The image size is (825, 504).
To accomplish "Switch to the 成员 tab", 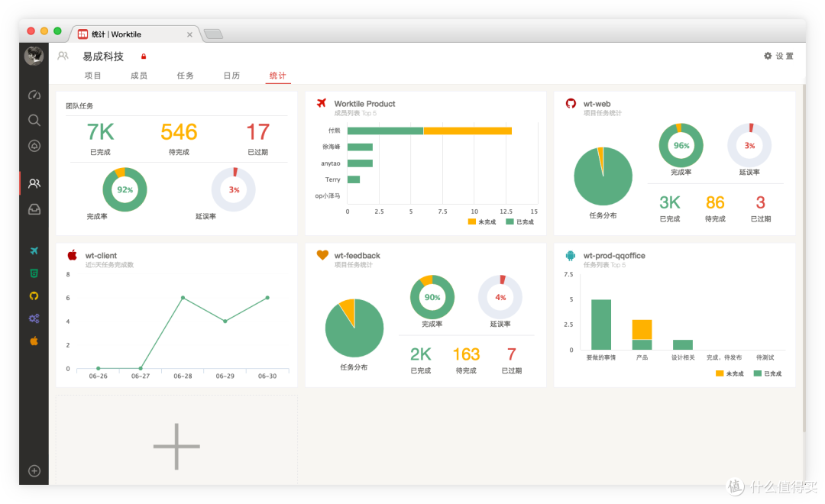I will pos(139,76).
